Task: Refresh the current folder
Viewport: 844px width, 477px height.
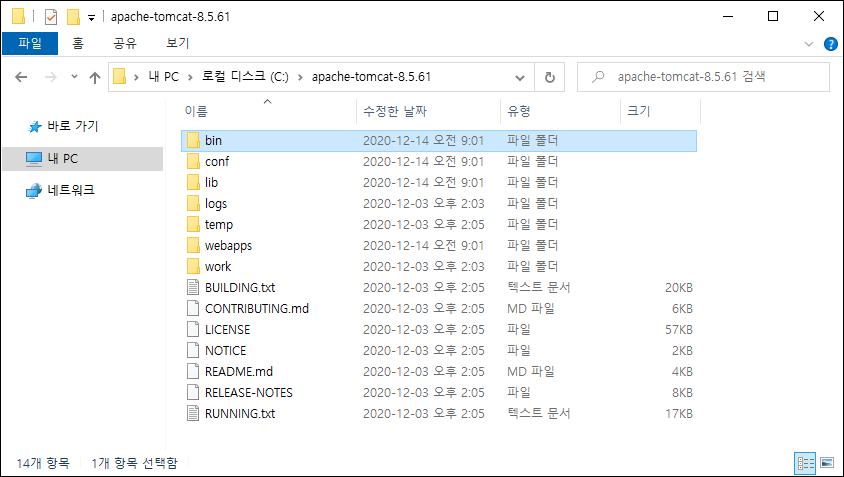Action: (550, 78)
